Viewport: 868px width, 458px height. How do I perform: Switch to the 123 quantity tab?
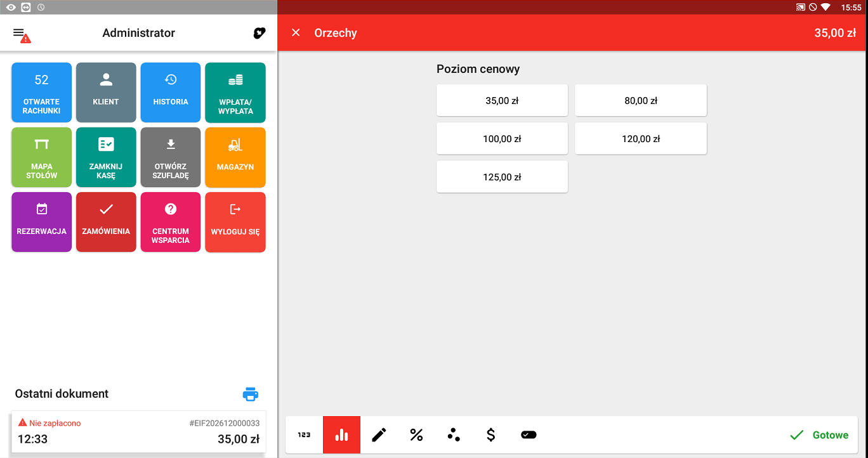(x=304, y=435)
